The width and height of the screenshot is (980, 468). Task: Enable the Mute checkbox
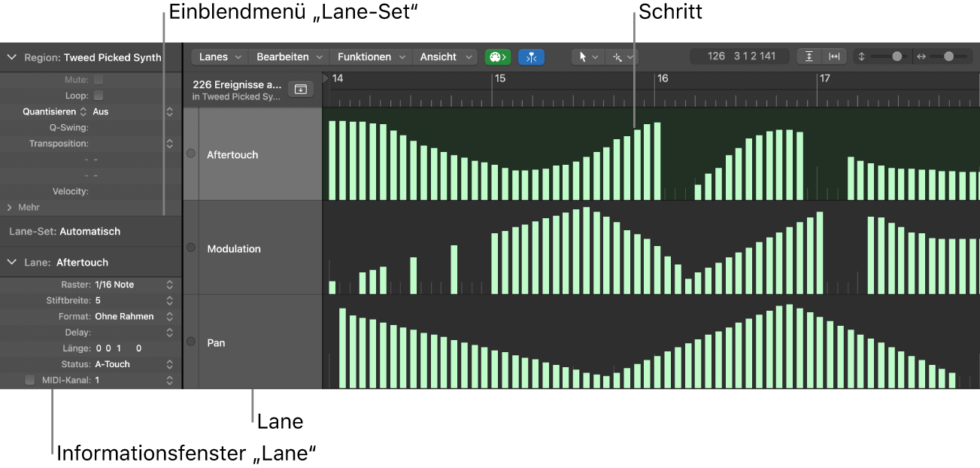(99, 79)
